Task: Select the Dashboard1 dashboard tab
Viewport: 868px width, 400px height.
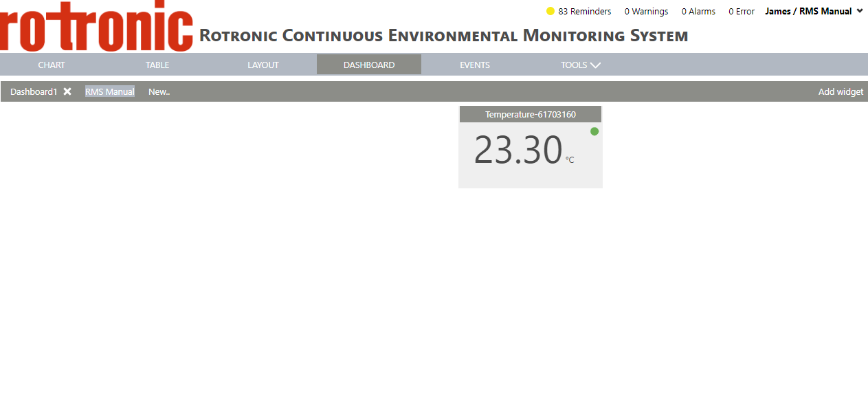Action: click(34, 91)
